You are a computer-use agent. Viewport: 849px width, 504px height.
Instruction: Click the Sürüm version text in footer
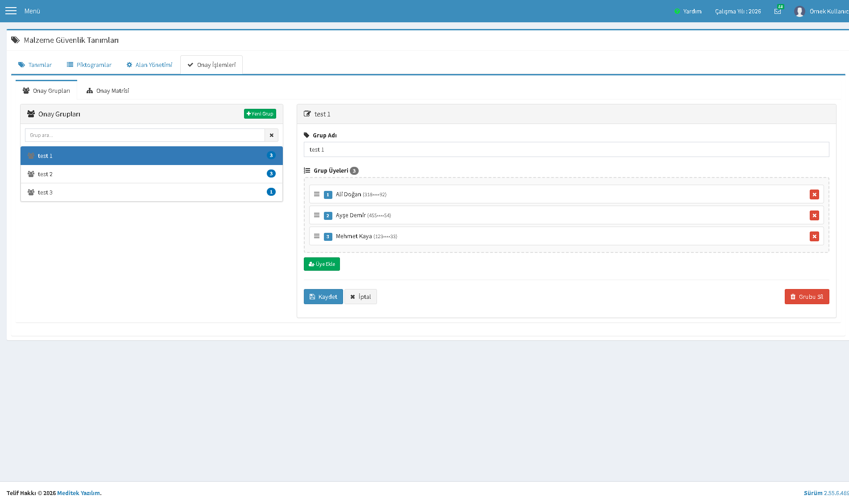[x=826, y=493]
